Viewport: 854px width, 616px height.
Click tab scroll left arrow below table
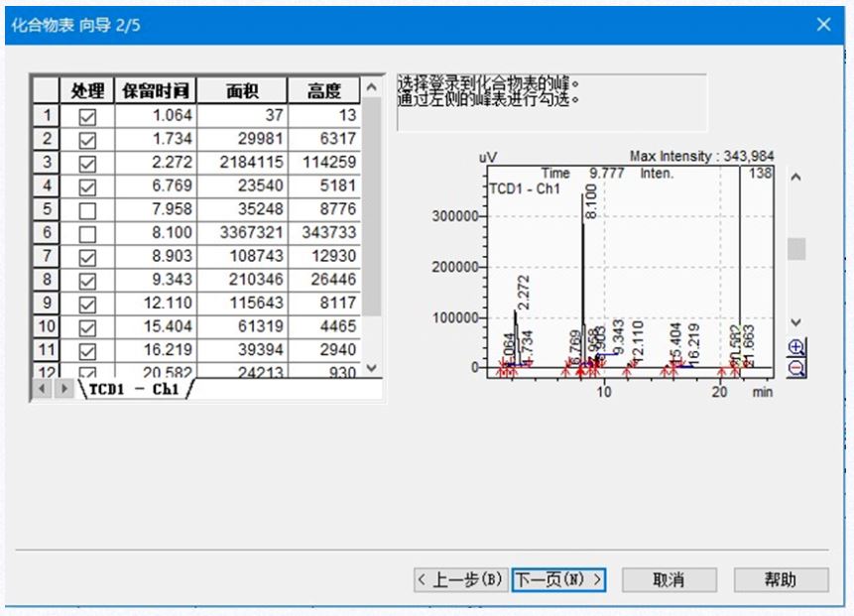tap(42, 390)
